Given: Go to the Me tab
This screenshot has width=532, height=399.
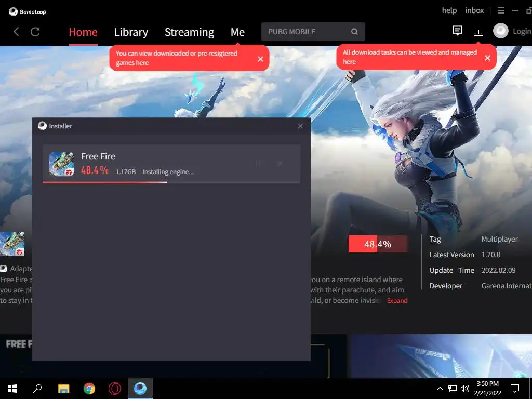Looking at the screenshot, I should click(237, 32).
